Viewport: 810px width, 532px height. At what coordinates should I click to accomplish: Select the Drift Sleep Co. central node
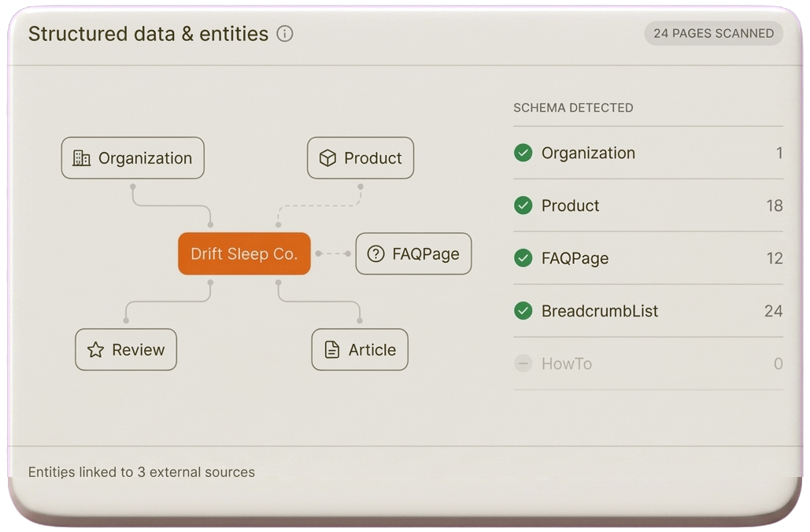pos(244,253)
